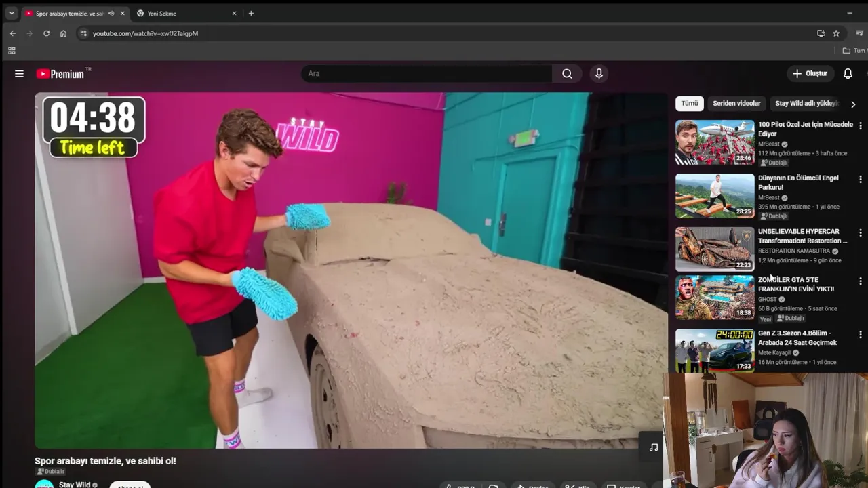Click the 'Dublajlı' badge on 'Engel Parkuru' video

[x=774, y=216]
